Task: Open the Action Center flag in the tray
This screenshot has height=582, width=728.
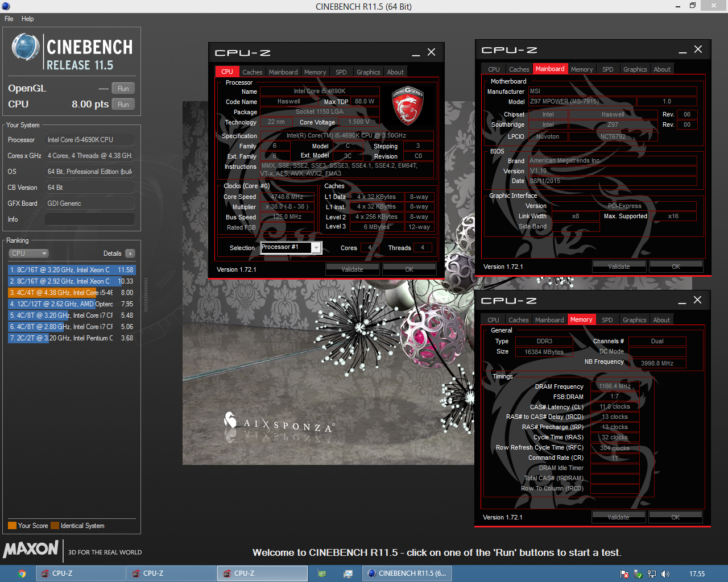Action: click(x=624, y=574)
